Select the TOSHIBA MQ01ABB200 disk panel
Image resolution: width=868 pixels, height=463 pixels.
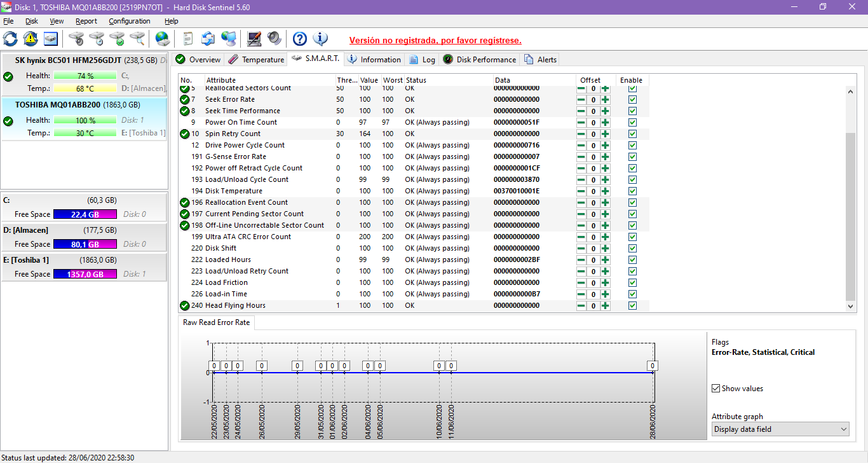click(x=85, y=120)
